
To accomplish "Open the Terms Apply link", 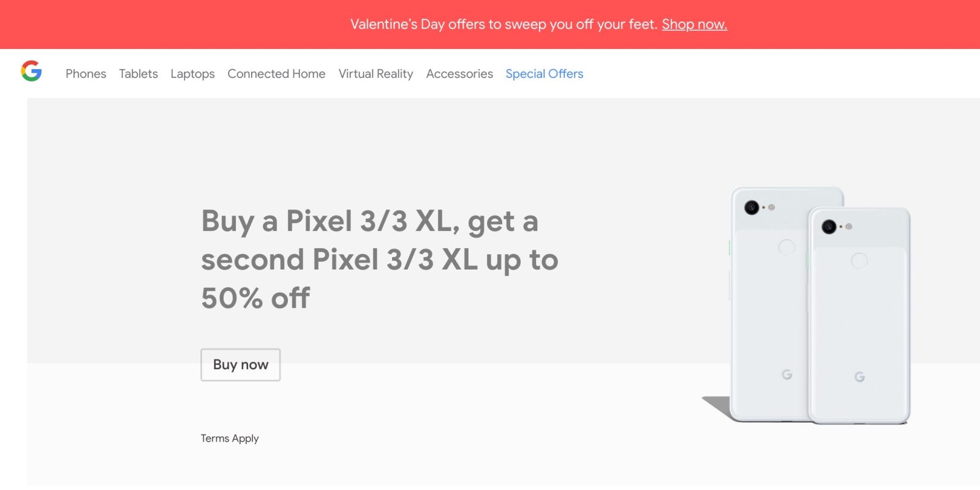I will pyautogui.click(x=230, y=439).
